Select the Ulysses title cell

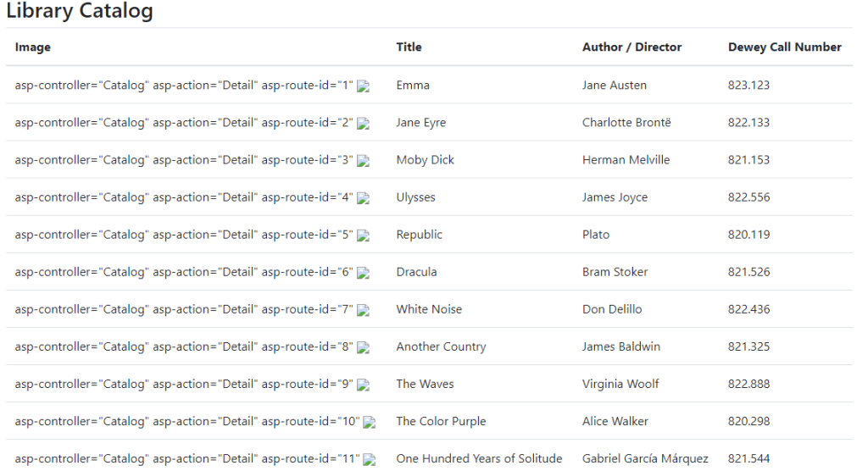pos(415,197)
